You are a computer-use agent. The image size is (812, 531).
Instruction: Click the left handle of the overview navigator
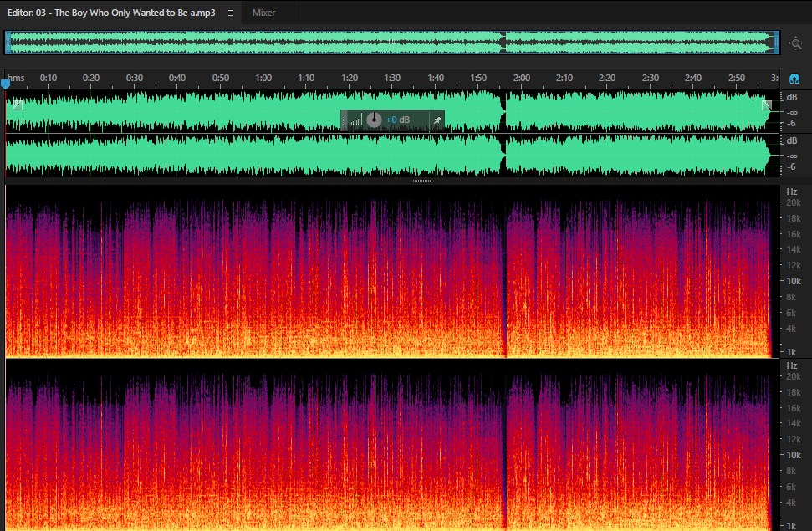[x=8, y=42]
